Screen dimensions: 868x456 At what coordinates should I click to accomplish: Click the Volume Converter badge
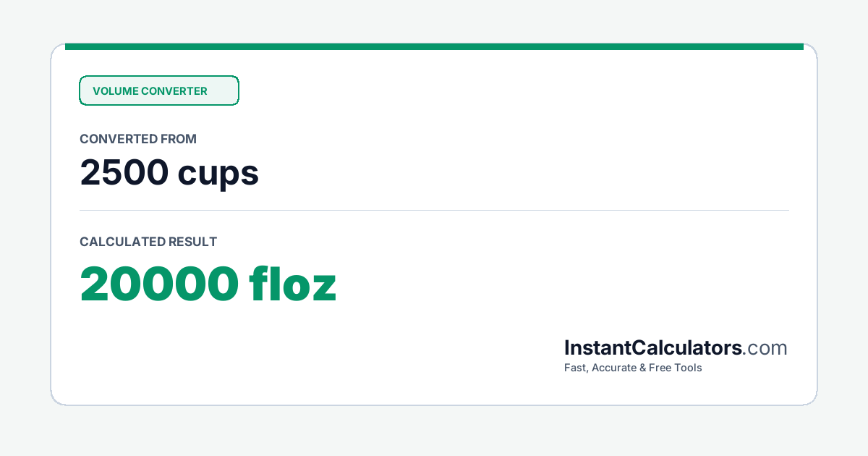click(x=158, y=90)
